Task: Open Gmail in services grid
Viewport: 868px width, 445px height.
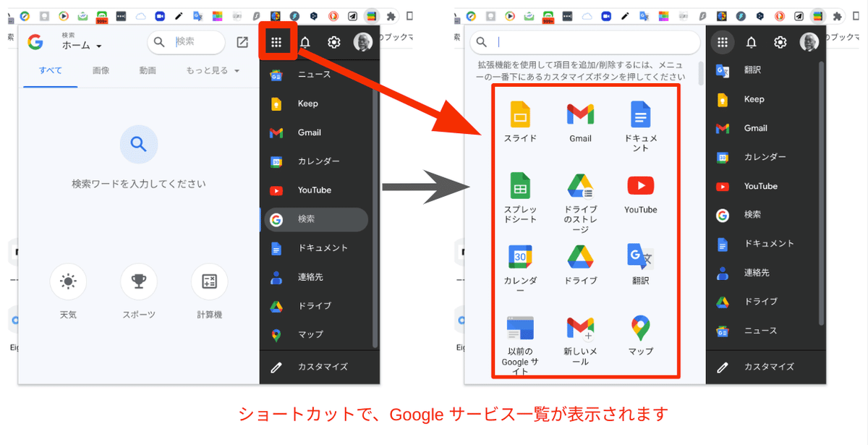Action: tap(580, 121)
